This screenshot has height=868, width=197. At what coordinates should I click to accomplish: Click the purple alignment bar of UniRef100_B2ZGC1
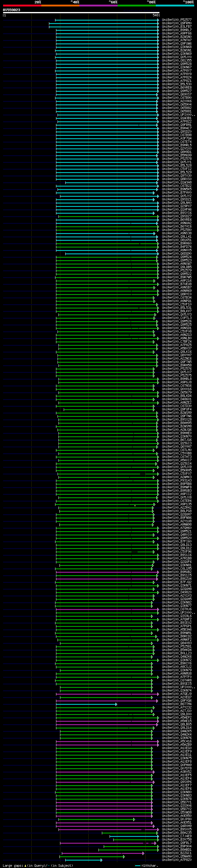pyautogui.click(x=103, y=853)
